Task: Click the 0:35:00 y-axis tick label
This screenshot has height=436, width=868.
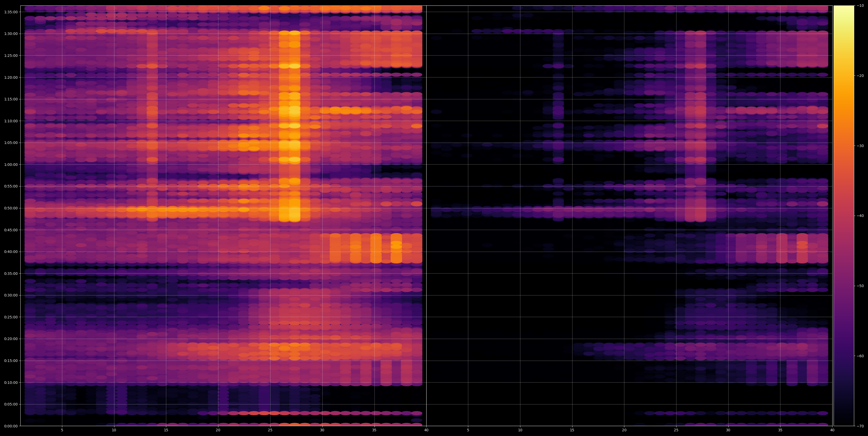Action: click(x=11, y=274)
